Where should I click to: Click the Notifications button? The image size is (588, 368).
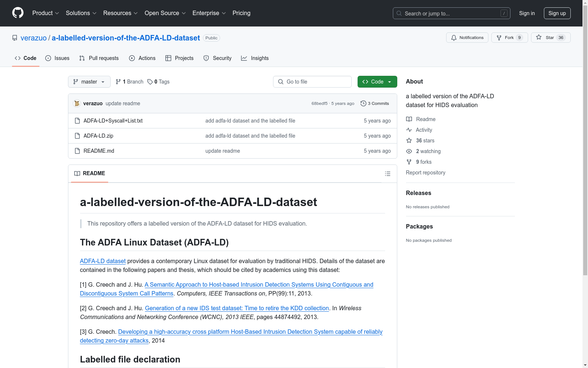pyautogui.click(x=467, y=38)
